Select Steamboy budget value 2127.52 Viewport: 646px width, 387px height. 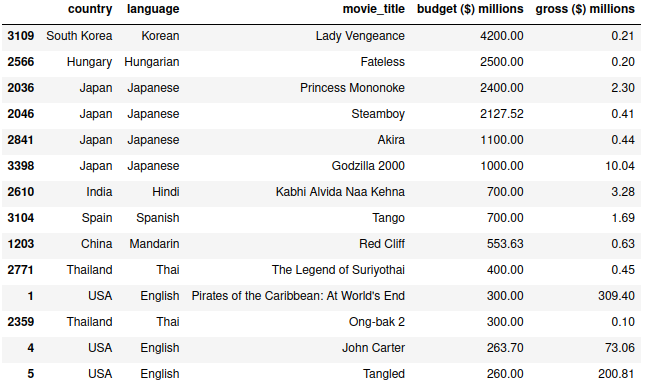point(501,114)
